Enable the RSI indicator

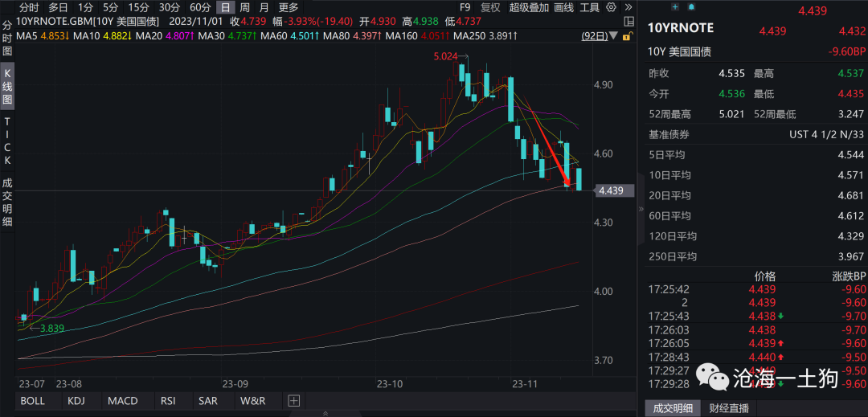pos(168,400)
